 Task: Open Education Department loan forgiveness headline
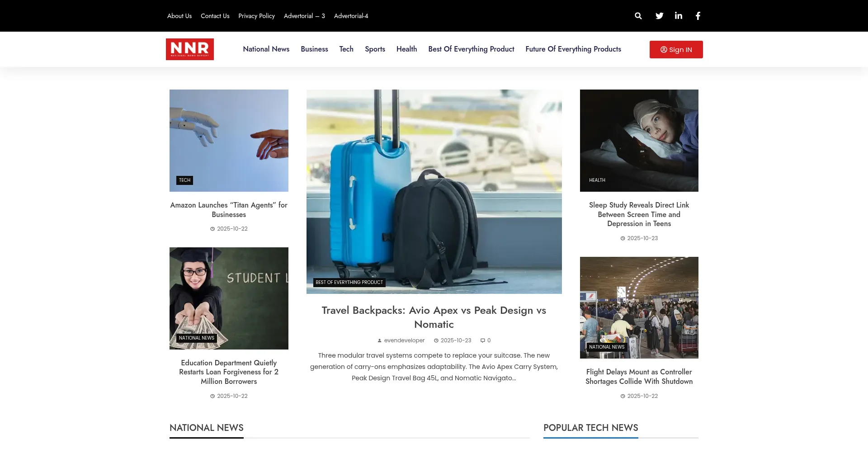229,372
